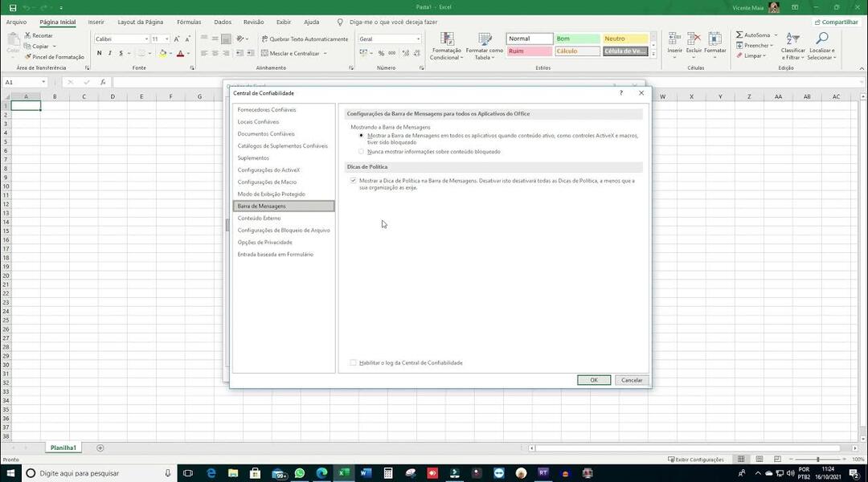Open Excel from the Windows taskbar

click(344, 473)
